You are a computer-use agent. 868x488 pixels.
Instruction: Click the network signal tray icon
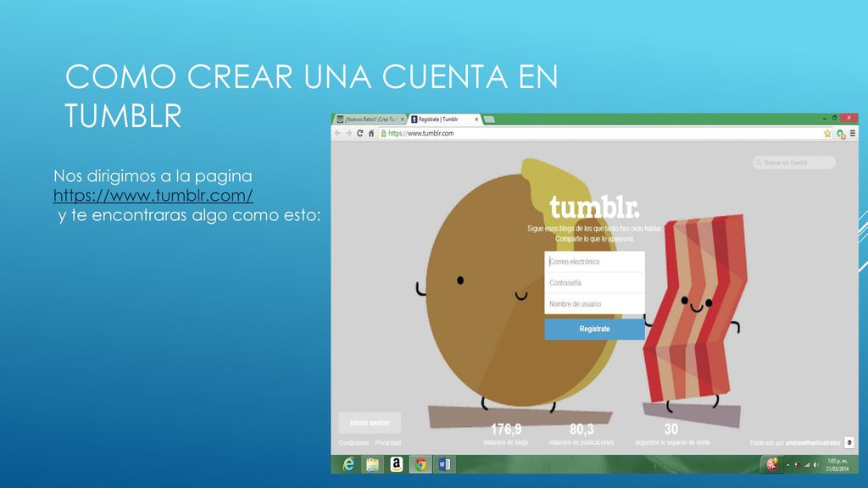click(807, 465)
